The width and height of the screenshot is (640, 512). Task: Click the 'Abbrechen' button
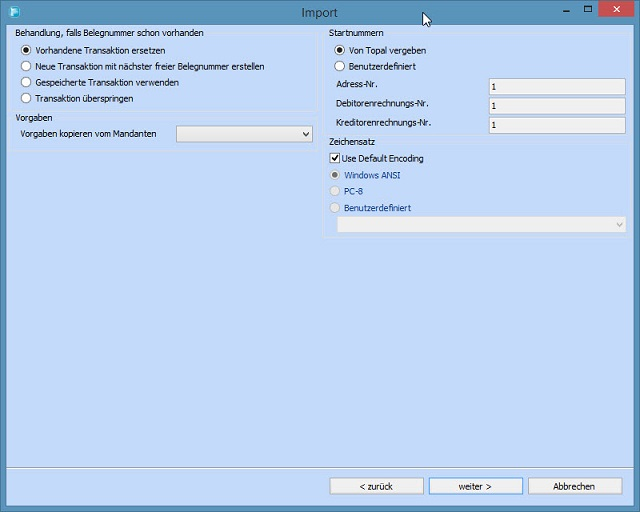coord(574,486)
